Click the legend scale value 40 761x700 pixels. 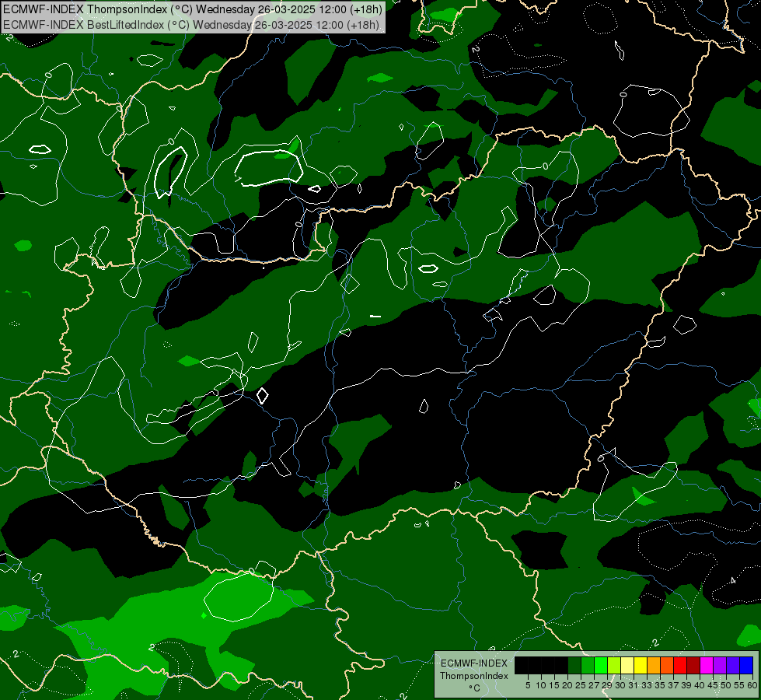point(700,685)
